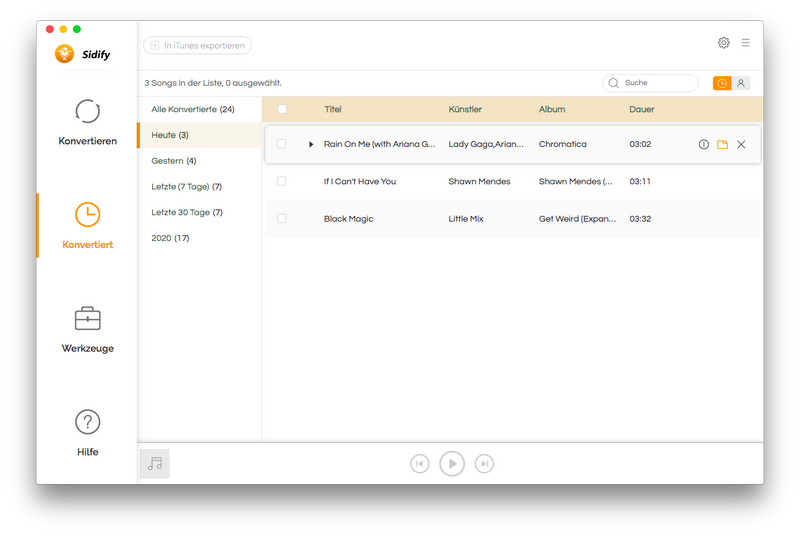Select the 2020 (17) filter
The height and width of the screenshot is (536, 800).
pos(199,238)
